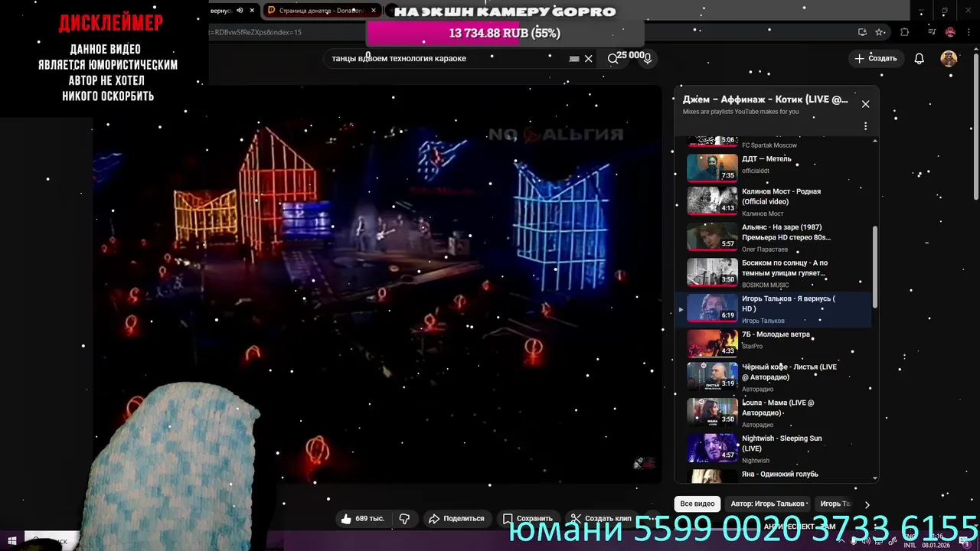Open more actions ellipsis beside Создать клип

[x=652, y=519]
